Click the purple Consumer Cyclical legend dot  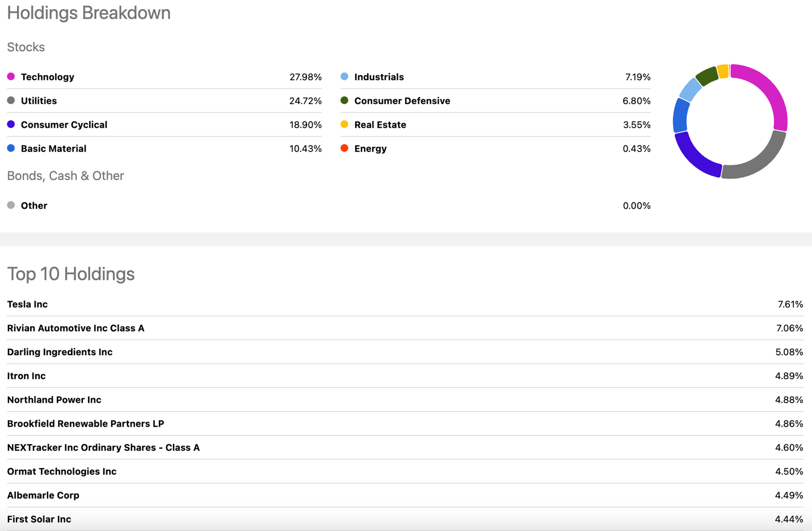11,124
